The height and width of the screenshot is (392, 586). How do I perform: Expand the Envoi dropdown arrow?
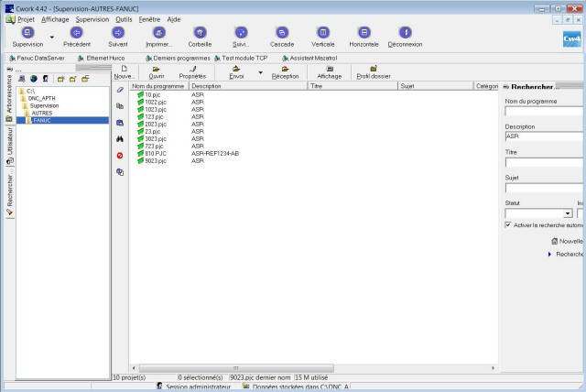tap(260, 72)
